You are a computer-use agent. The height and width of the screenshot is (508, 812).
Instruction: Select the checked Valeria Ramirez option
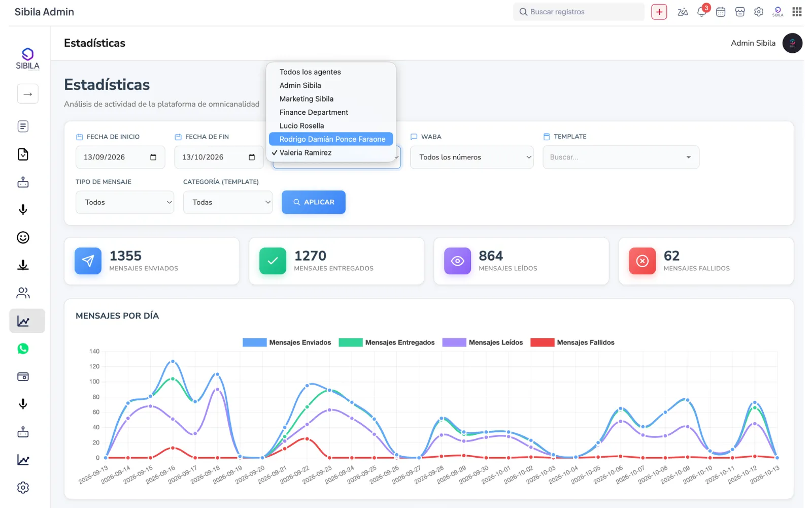point(331,153)
